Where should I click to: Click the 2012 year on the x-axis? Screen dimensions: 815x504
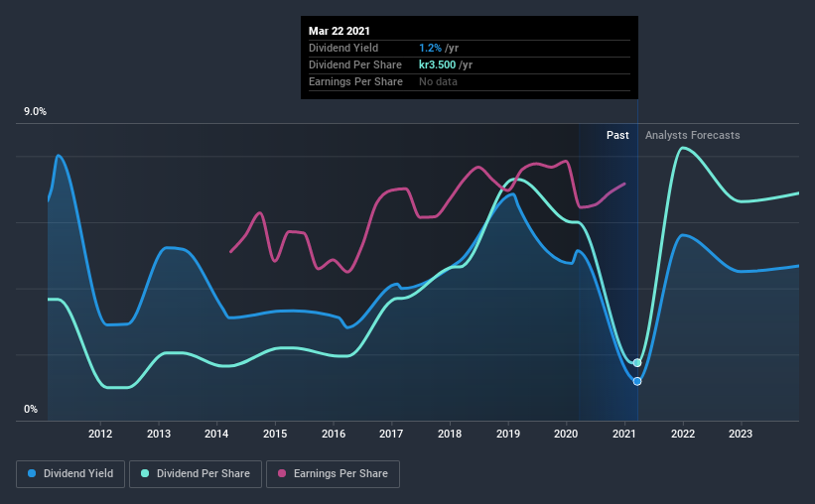click(99, 434)
